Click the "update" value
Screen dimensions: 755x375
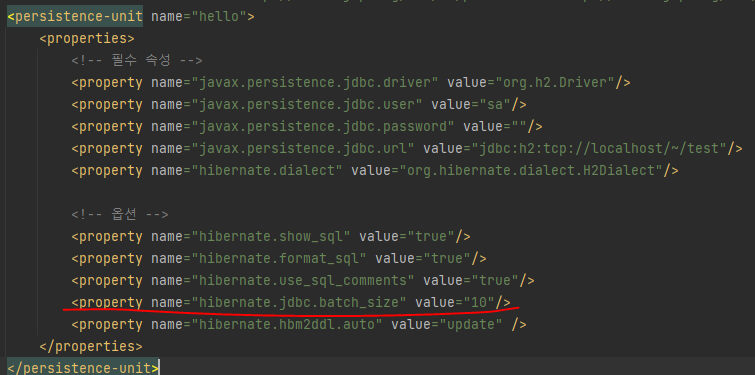coord(471,325)
